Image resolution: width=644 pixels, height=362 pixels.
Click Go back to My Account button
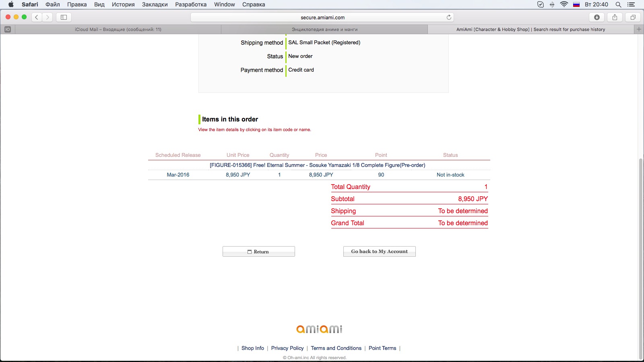(379, 251)
